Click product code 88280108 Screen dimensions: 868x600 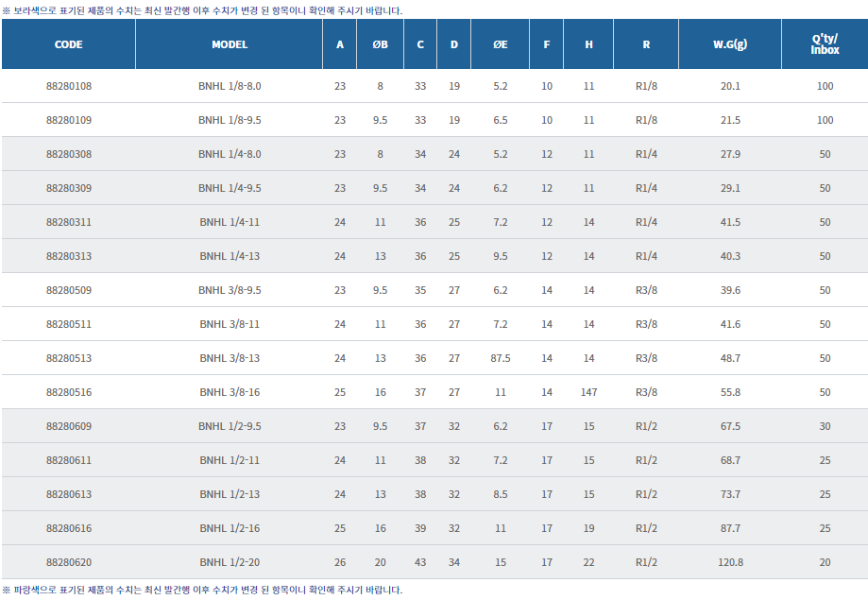tap(69, 86)
